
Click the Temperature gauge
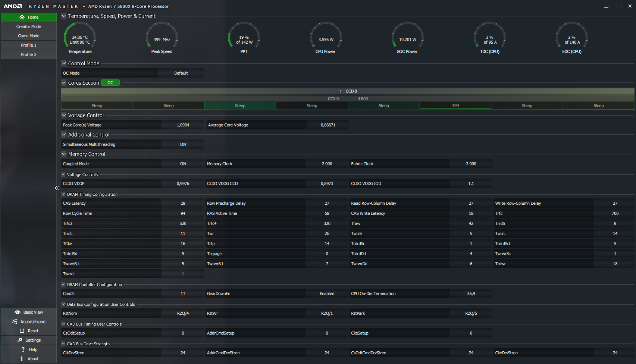(80, 38)
